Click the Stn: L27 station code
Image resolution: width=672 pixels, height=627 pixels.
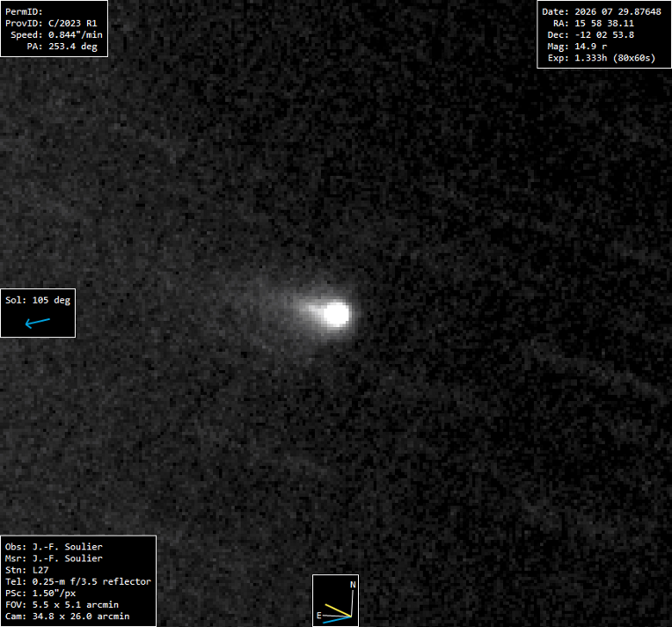pyautogui.click(x=26, y=570)
